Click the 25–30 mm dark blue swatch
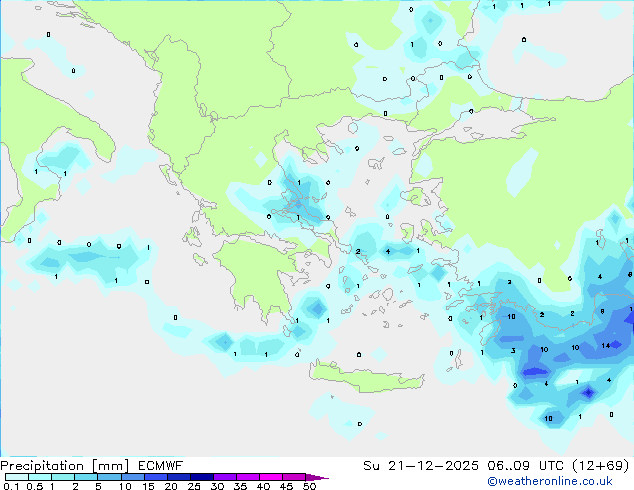 (201, 477)
